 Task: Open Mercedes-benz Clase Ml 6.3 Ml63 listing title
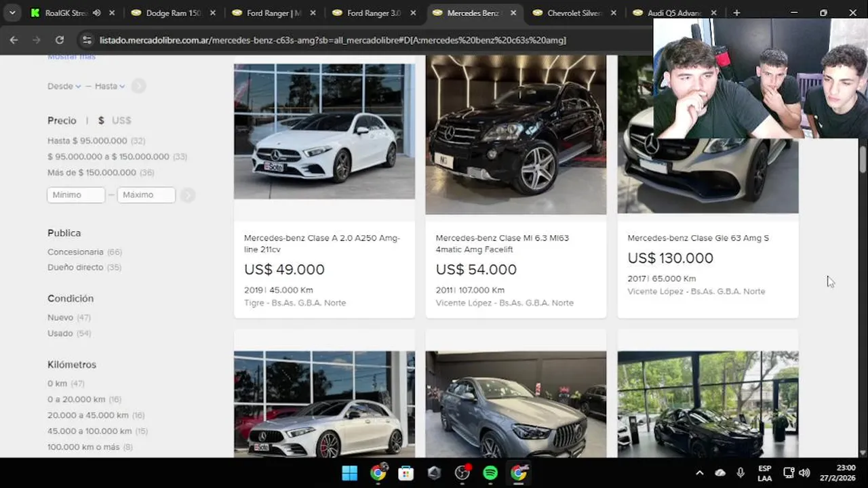coord(502,244)
